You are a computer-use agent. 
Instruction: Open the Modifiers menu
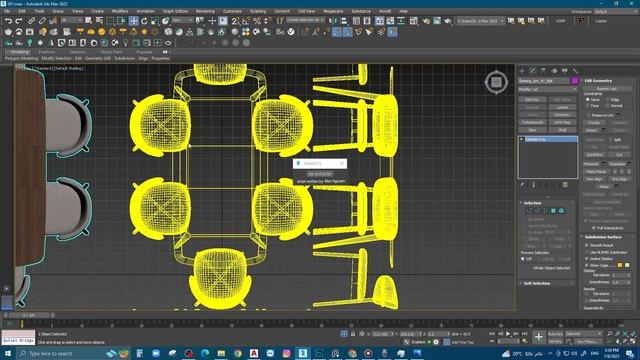coord(120,11)
